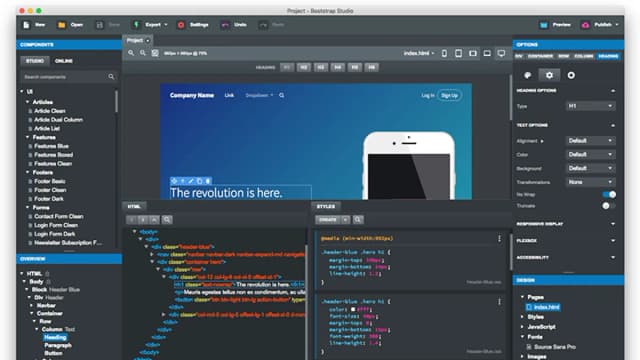Open the Background dropdown set to Default
Screen dimensions: 640x360
(591, 168)
